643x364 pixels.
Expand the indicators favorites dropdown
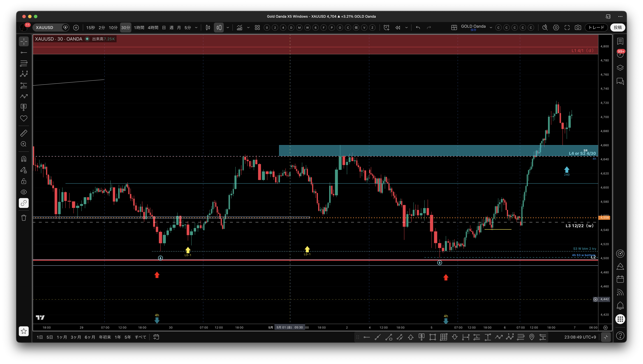248,28
